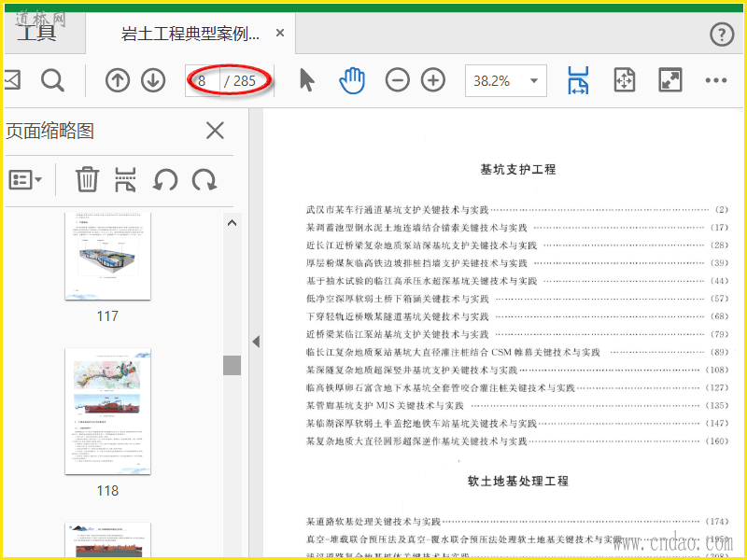Zoom in with the plus button
The image size is (747, 560).
tap(433, 80)
